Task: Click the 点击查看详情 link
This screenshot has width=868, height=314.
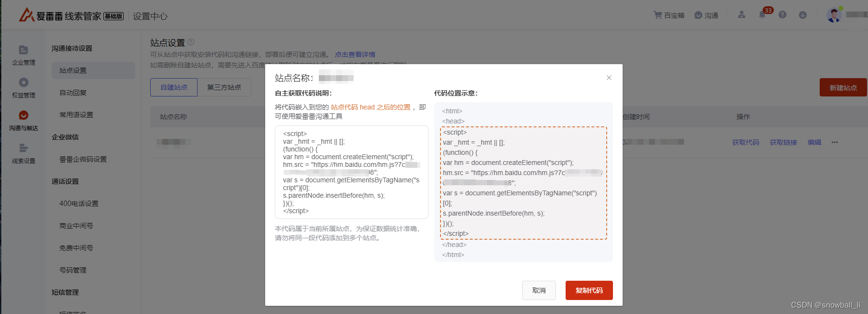Action: coord(355,55)
